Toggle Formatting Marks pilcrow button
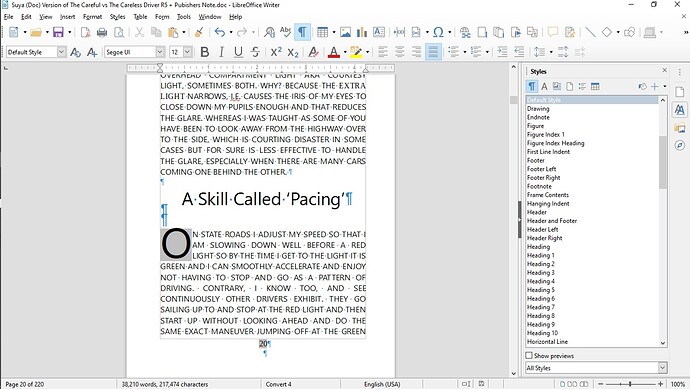690x389 pixels. click(302, 32)
